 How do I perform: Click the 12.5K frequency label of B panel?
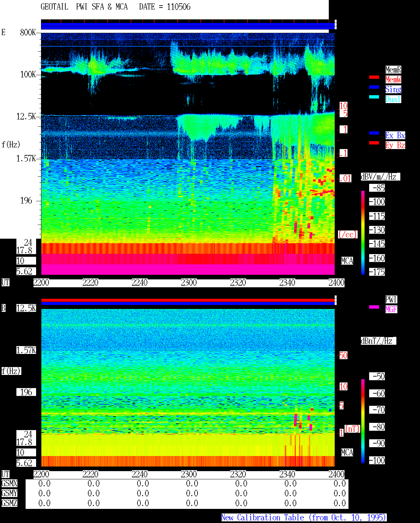26,308
